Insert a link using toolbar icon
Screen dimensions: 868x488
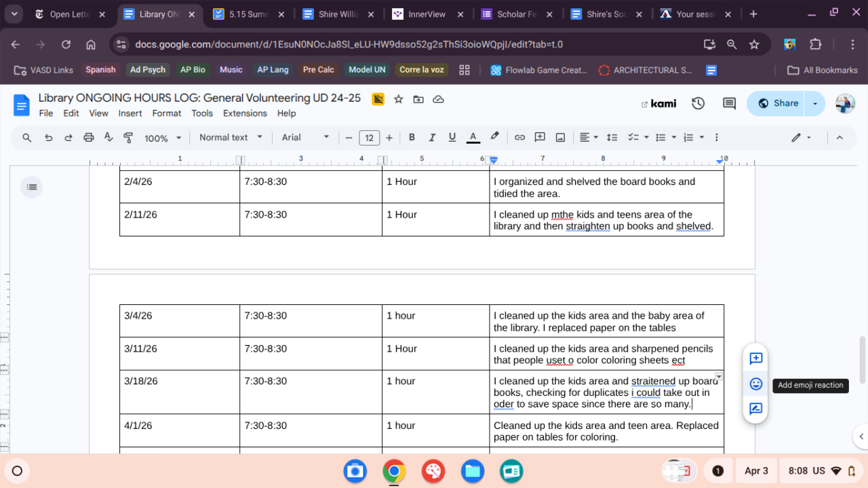(x=519, y=138)
